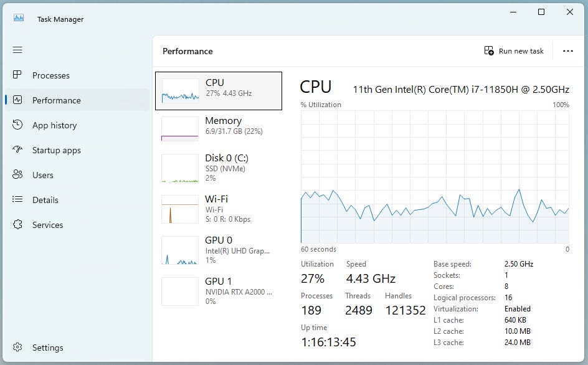588x365 pixels.
Task: Maximize the Task Manager window
Action: 541,12
